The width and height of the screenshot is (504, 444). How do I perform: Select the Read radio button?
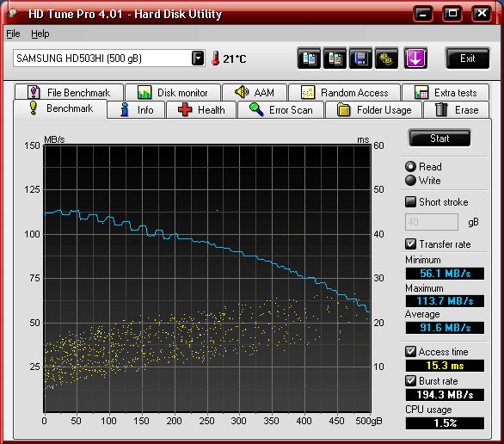[410, 167]
